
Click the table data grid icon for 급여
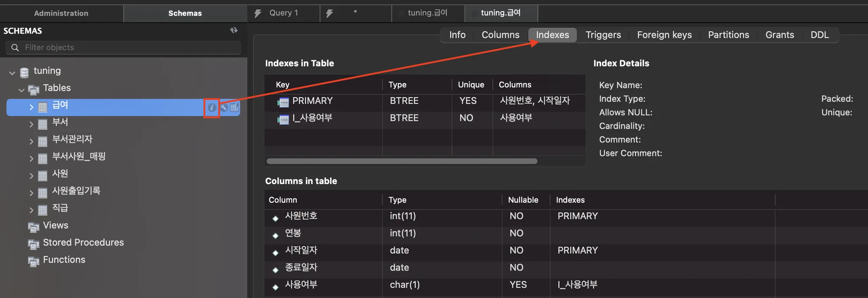234,108
